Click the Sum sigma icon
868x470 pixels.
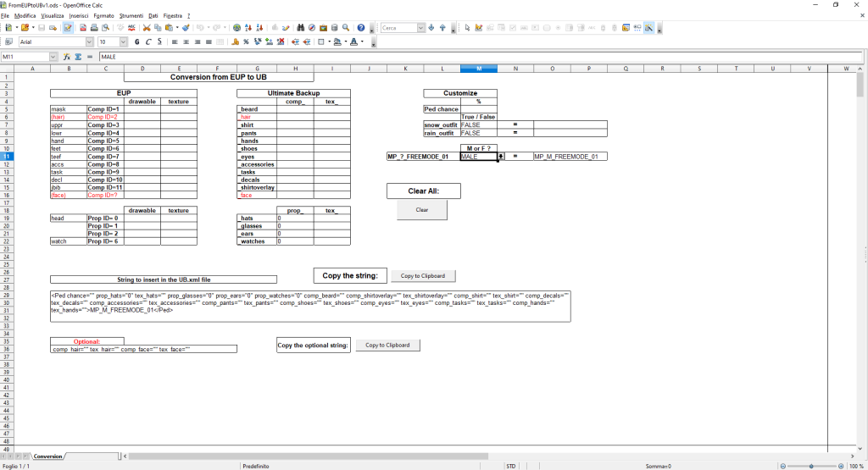point(77,57)
